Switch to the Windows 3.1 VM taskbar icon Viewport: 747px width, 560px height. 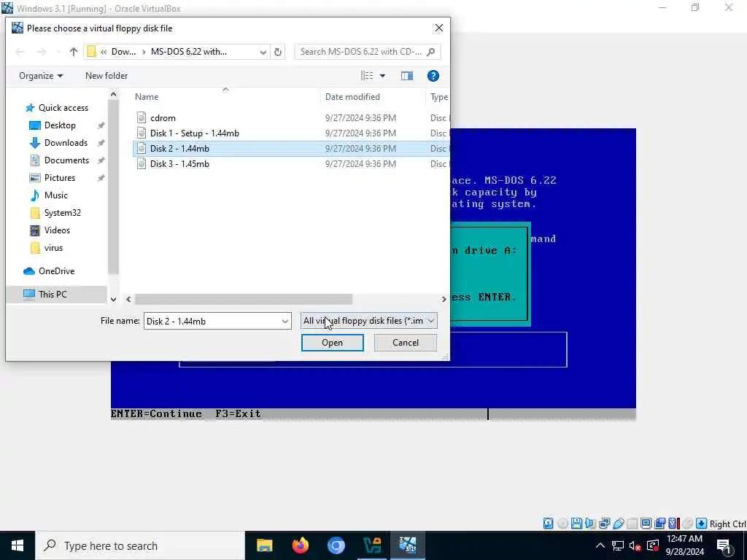[408, 545]
